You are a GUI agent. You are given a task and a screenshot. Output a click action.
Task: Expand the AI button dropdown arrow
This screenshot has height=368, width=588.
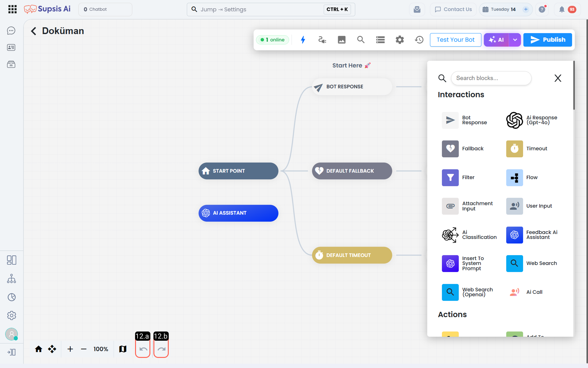point(515,40)
